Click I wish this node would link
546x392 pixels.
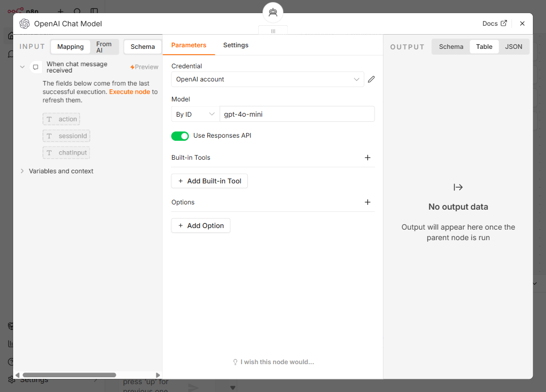[x=277, y=362]
